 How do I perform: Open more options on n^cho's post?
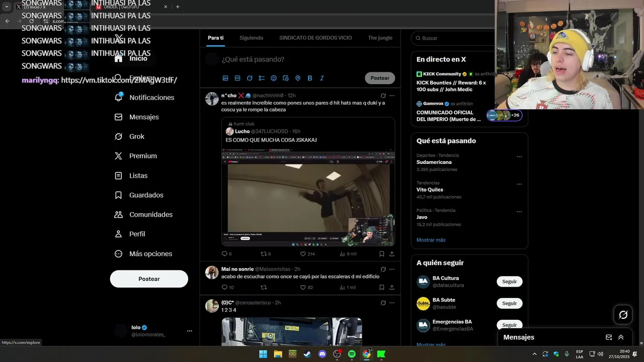pos(392,96)
